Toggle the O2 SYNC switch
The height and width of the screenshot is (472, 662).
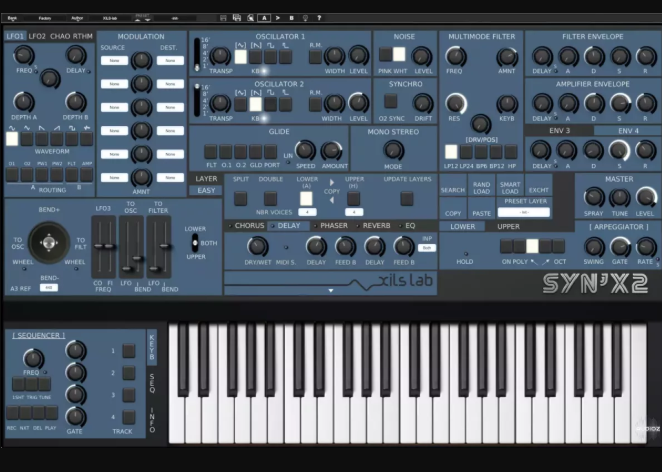pos(393,101)
